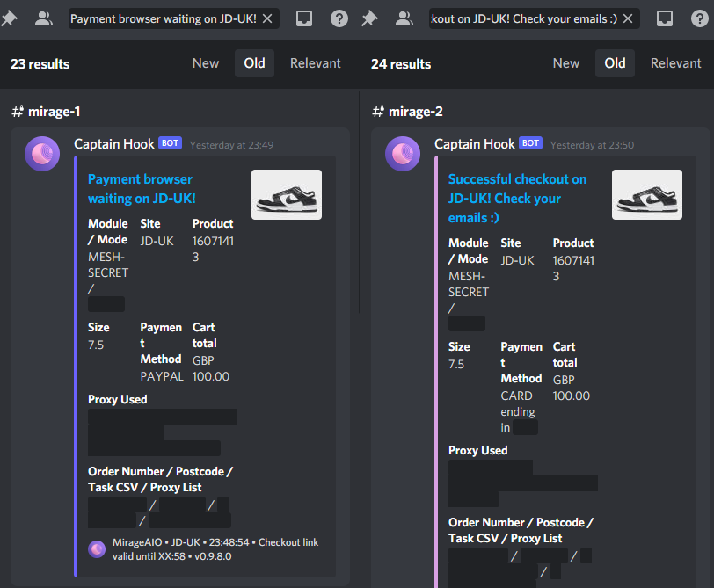
Task: Clear the 'Payment browser waiting' search query
Action: [267, 18]
